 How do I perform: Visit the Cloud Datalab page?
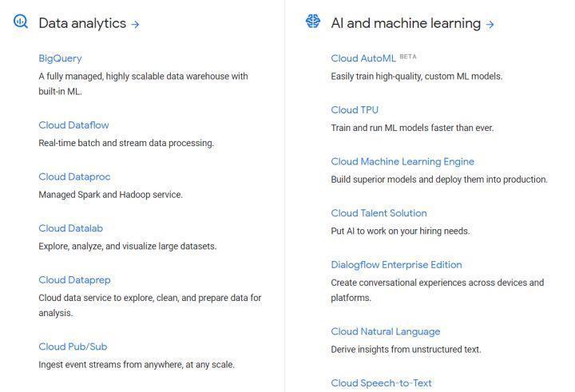click(x=71, y=228)
